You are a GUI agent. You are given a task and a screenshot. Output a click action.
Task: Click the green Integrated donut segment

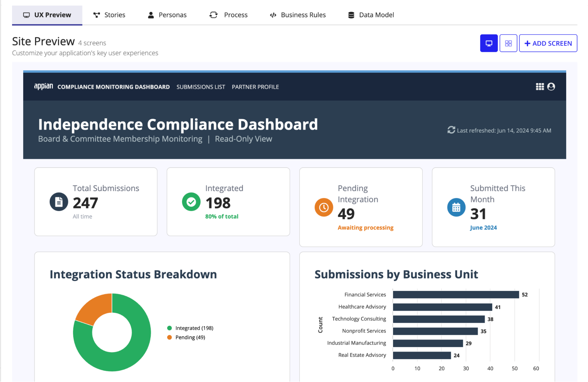pyautogui.click(x=138, y=345)
